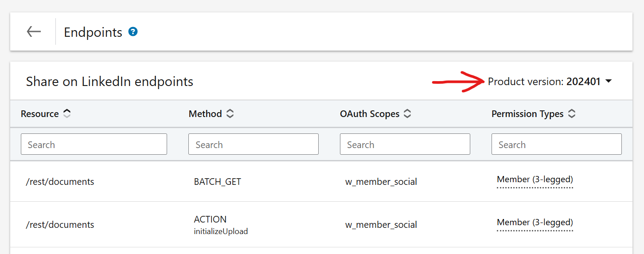Click the Share on LinkedIn endpoints heading
644x254 pixels.
click(x=109, y=82)
